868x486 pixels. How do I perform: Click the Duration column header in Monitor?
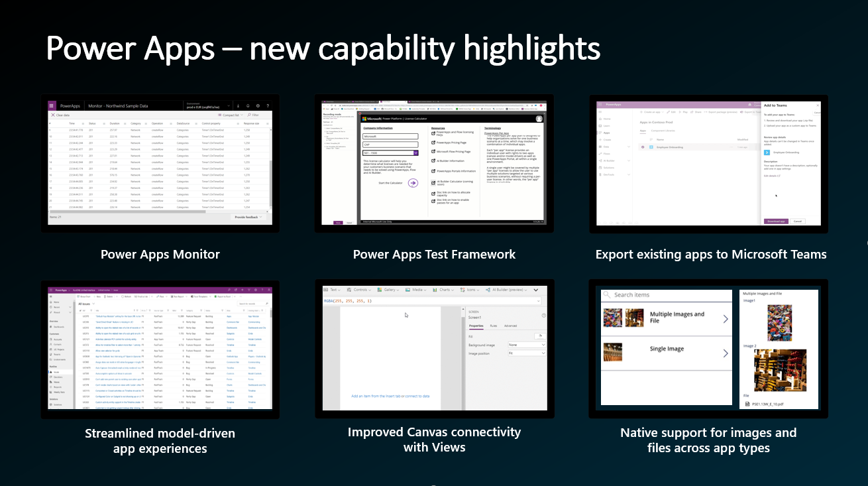[115, 123]
